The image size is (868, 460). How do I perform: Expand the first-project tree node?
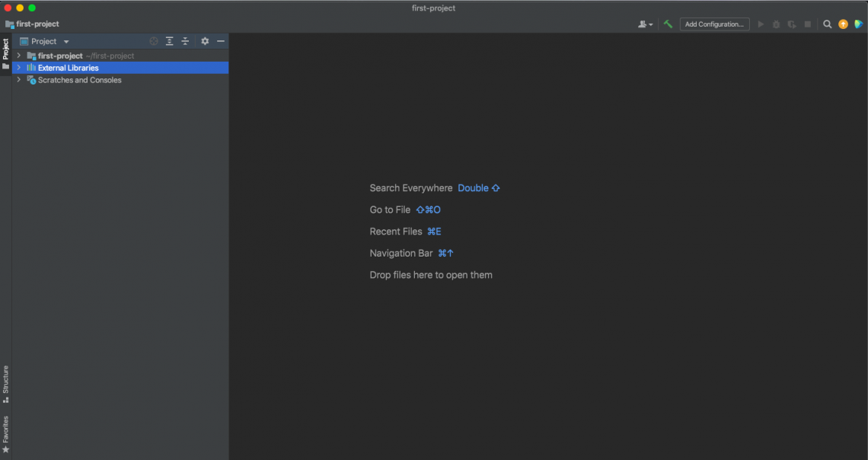pyautogui.click(x=18, y=55)
